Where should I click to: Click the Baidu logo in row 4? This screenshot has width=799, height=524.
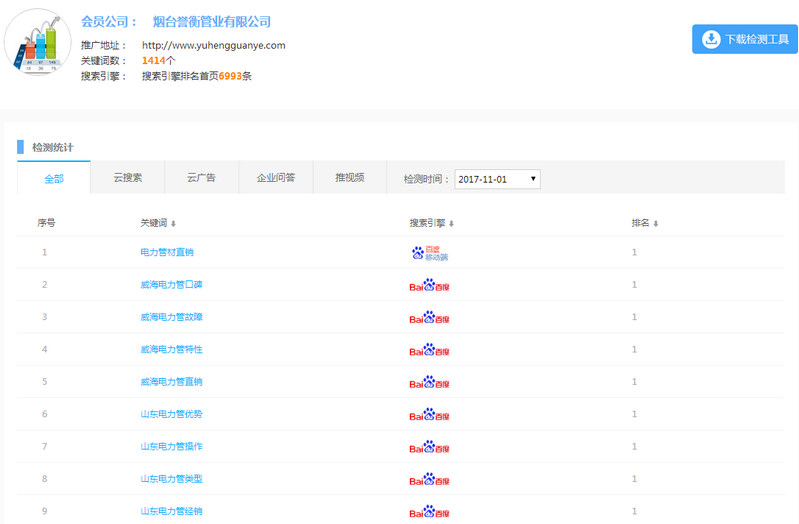coord(429,350)
